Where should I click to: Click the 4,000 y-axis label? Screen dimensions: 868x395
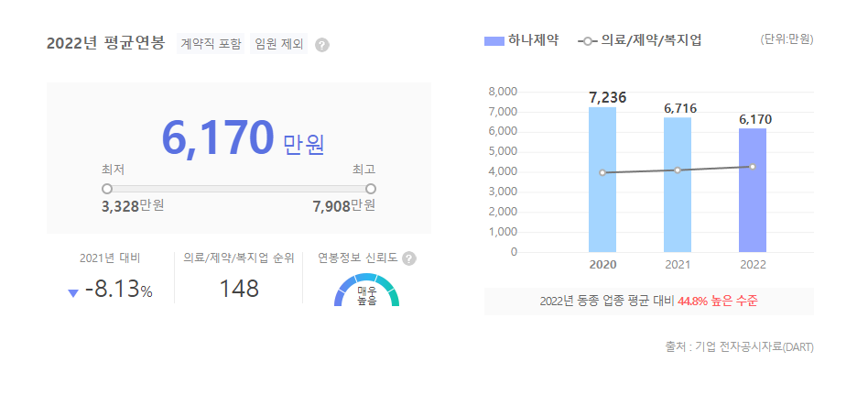tap(504, 171)
